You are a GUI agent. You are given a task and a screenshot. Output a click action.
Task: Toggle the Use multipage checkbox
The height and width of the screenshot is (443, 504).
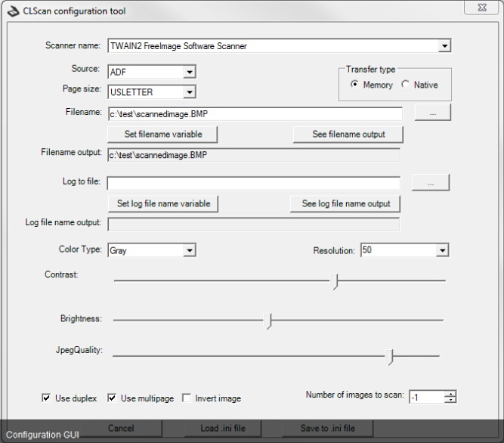point(112,398)
